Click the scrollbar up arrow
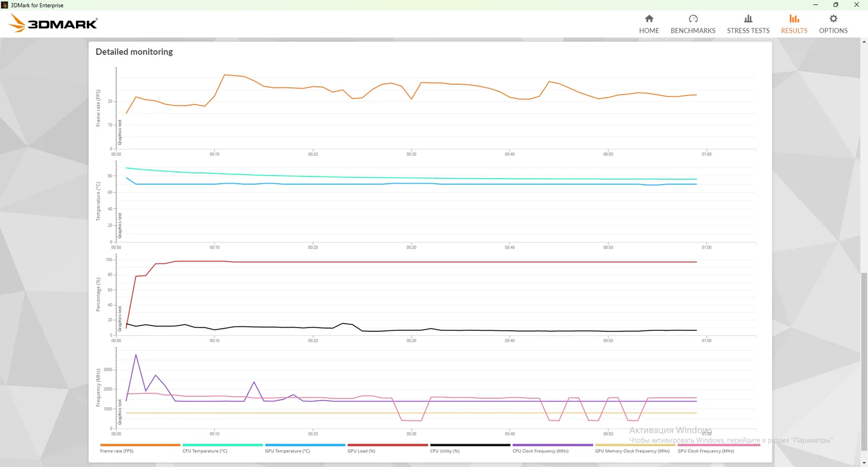Image resolution: width=868 pixels, height=467 pixels. [864, 42]
